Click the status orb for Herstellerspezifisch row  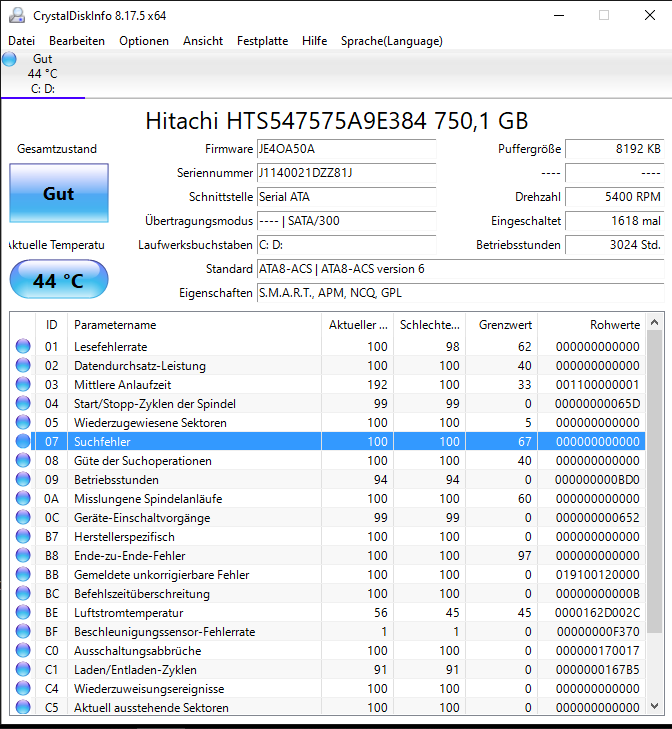[x=23, y=537]
